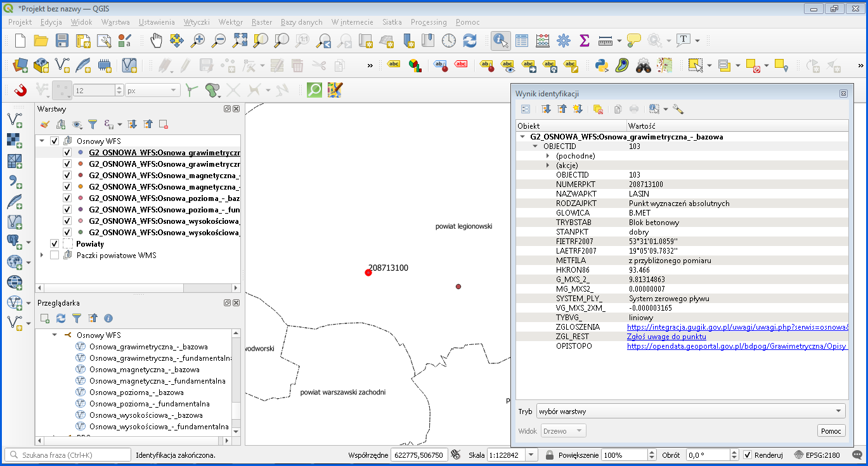The image size is (868, 466).
Task: Toggle first Osnowa_grawimetryczna layer checkbox
Action: click(67, 152)
